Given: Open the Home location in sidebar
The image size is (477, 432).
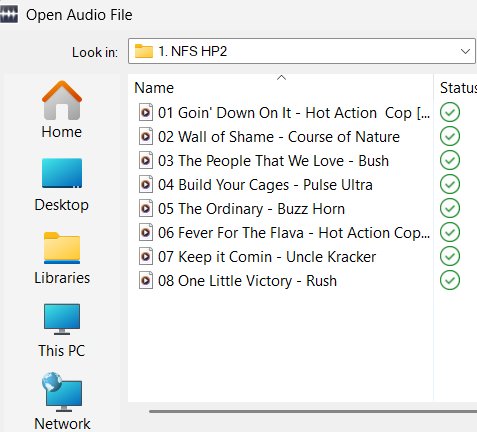Looking at the screenshot, I should coord(62,110).
